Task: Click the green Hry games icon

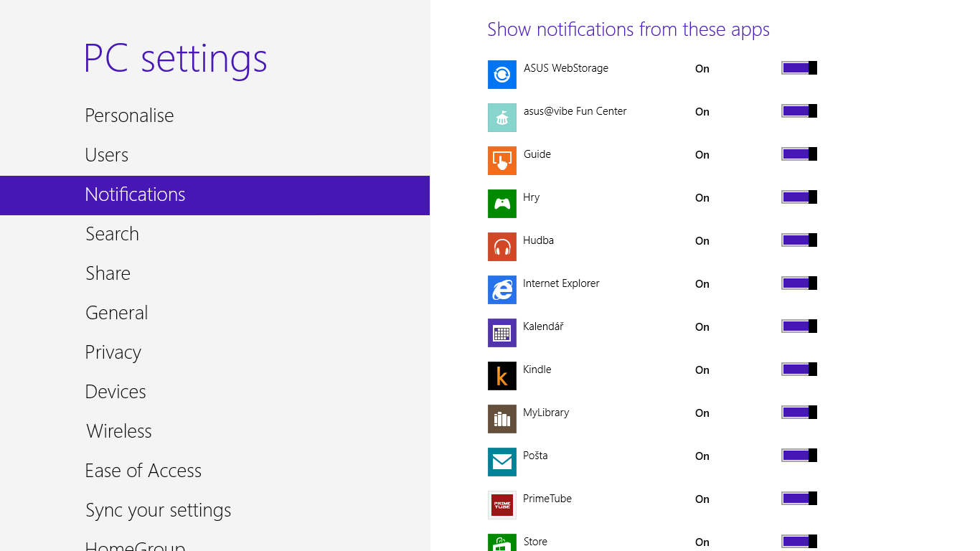Action: [501, 204]
